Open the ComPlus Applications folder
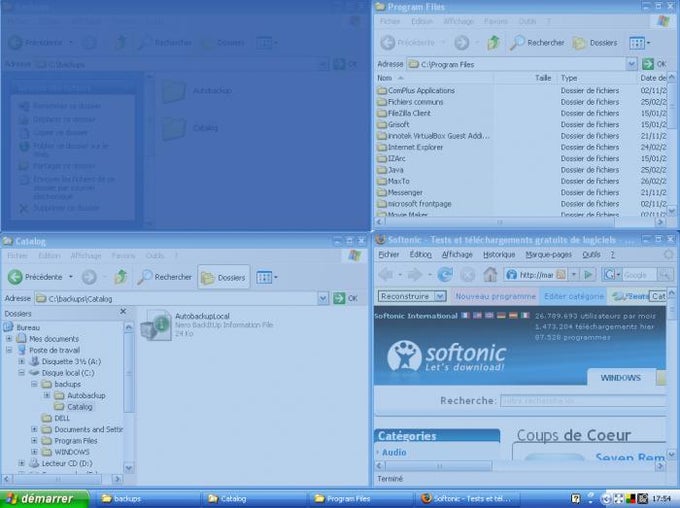680x508 pixels. 416,90
